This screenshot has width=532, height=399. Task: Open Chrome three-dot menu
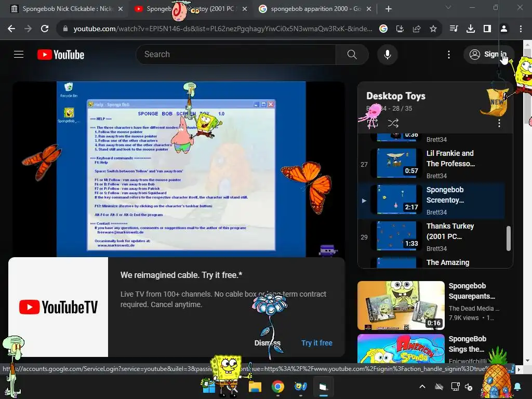tap(521, 29)
